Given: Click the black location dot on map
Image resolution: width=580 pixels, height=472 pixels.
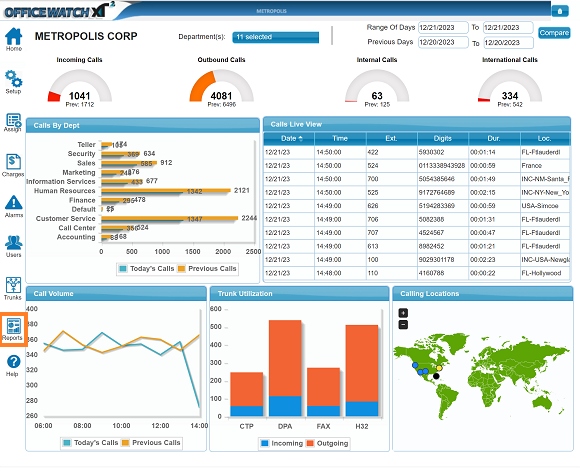Looking at the screenshot, I should coord(436,376).
